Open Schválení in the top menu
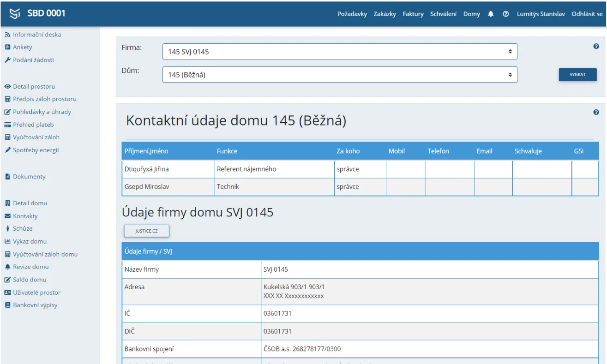Viewport: 607px width, 364px height. [x=444, y=14]
